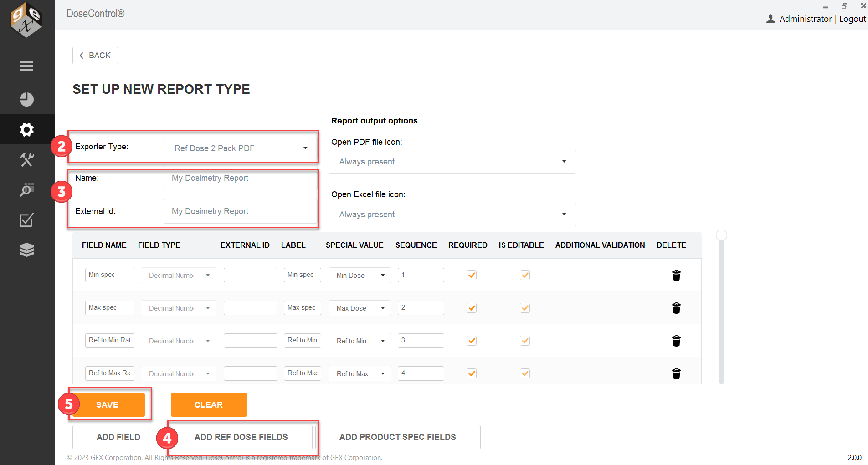Uncheck Required for Min spec row

coord(472,275)
